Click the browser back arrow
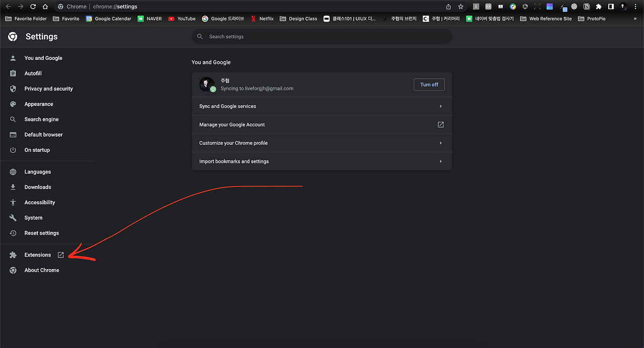 [8, 7]
